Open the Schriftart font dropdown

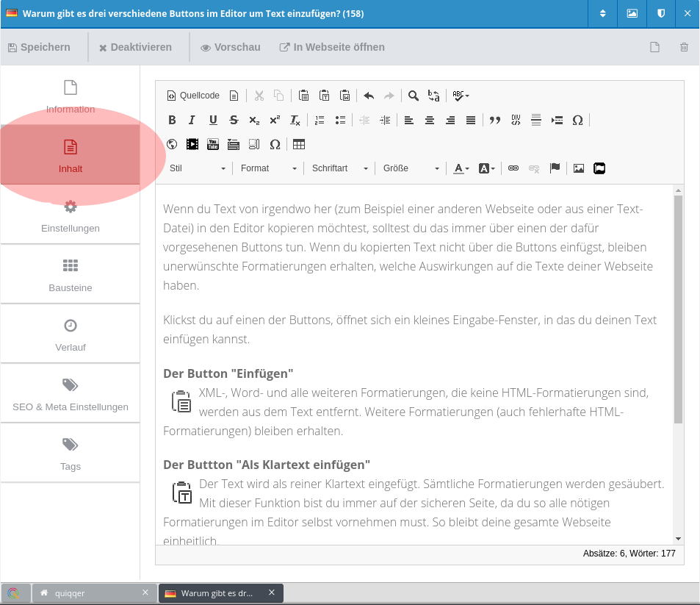[340, 168]
